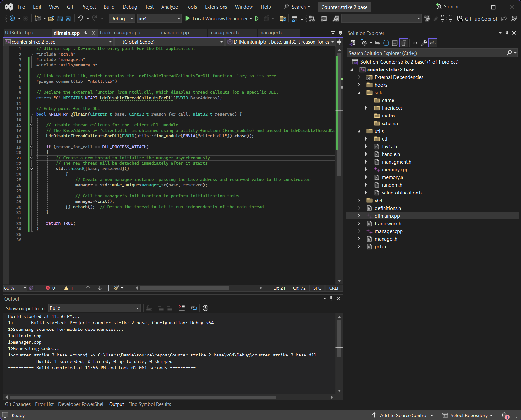This screenshot has width=521, height=420.
Task: Toggle Show All Files in Solution Explorer
Action: coord(404,43)
